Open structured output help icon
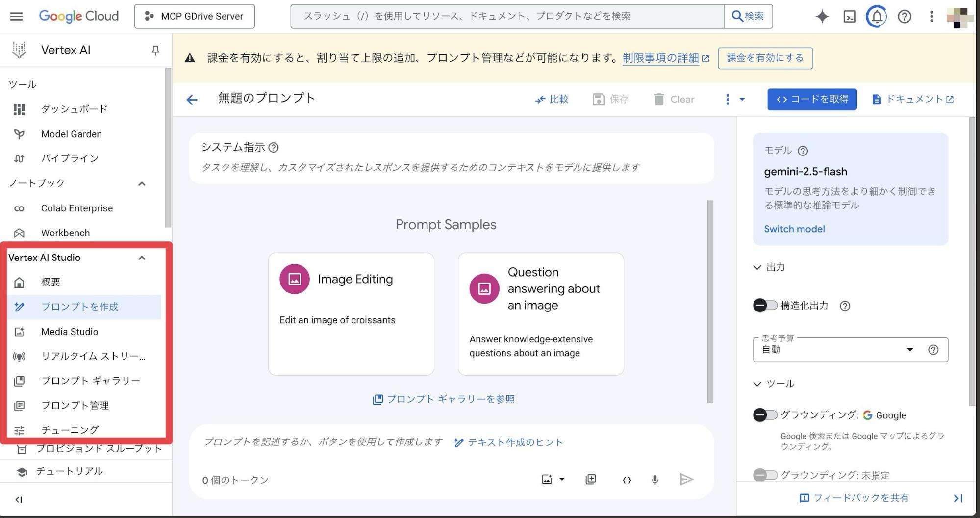The width and height of the screenshot is (980, 518). (845, 306)
